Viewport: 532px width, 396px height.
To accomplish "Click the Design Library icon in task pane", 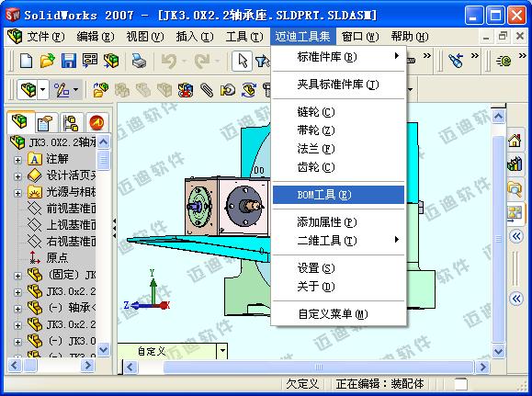I will (x=515, y=164).
